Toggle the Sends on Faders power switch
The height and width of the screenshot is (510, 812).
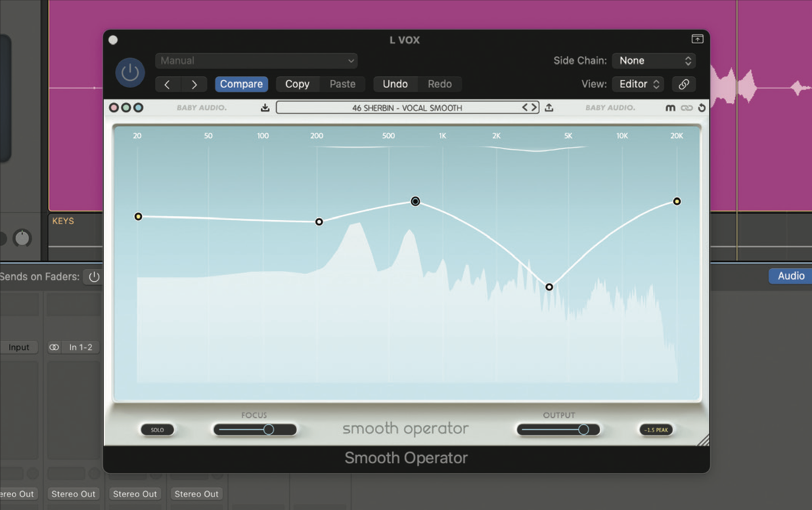point(93,276)
